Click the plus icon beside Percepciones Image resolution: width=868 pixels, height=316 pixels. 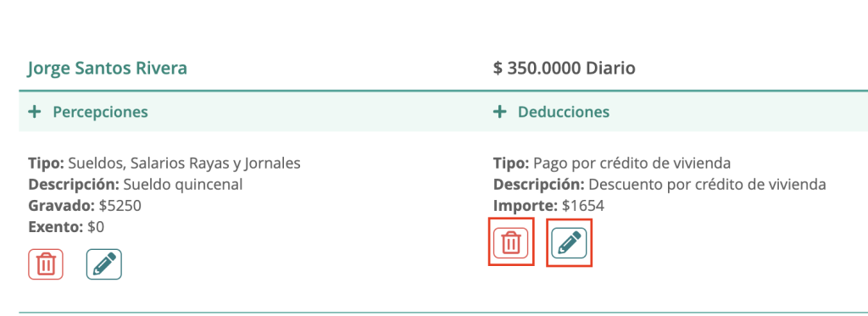pyautogui.click(x=35, y=113)
